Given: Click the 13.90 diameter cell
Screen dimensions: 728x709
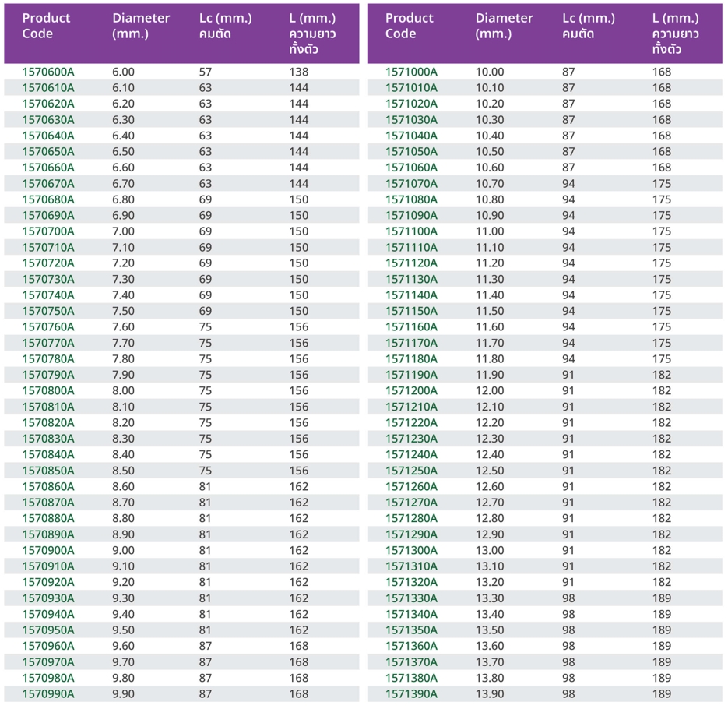Looking at the screenshot, I should point(490,693).
